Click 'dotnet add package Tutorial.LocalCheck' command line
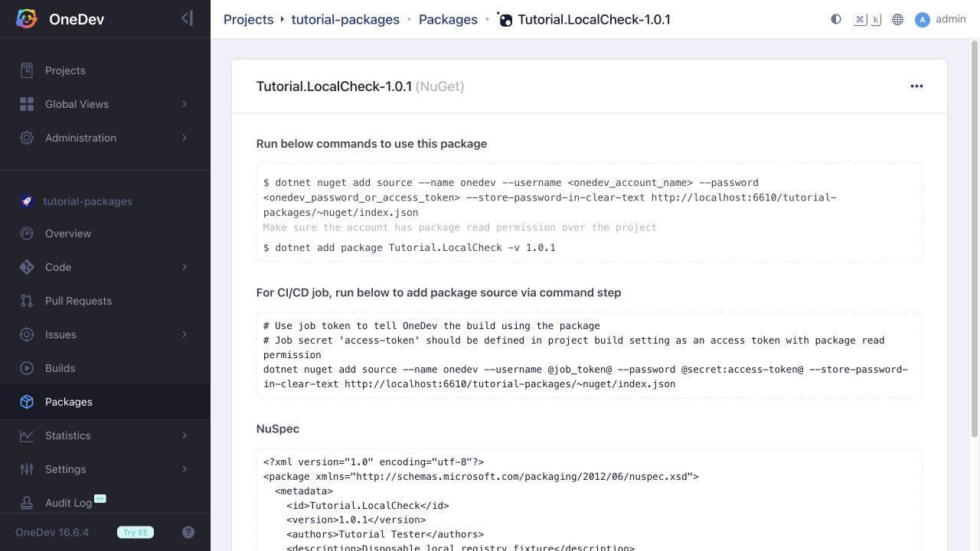980x551 pixels. pyautogui.click(x=410, y=248)
